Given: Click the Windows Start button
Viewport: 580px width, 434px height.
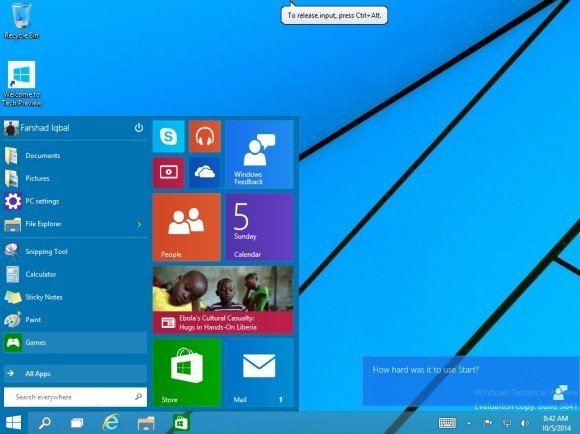Looking at the screenshot, I should tap(14, 423).
